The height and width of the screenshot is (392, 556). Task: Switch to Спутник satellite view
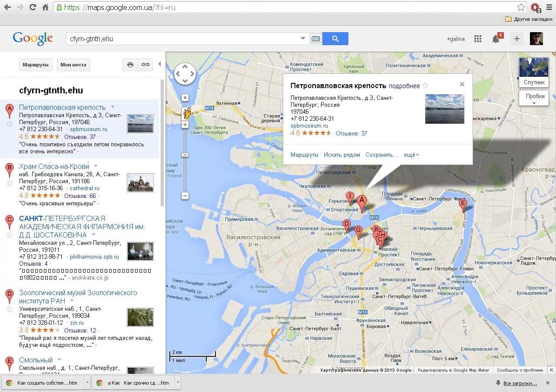click(x=534, y=72)
